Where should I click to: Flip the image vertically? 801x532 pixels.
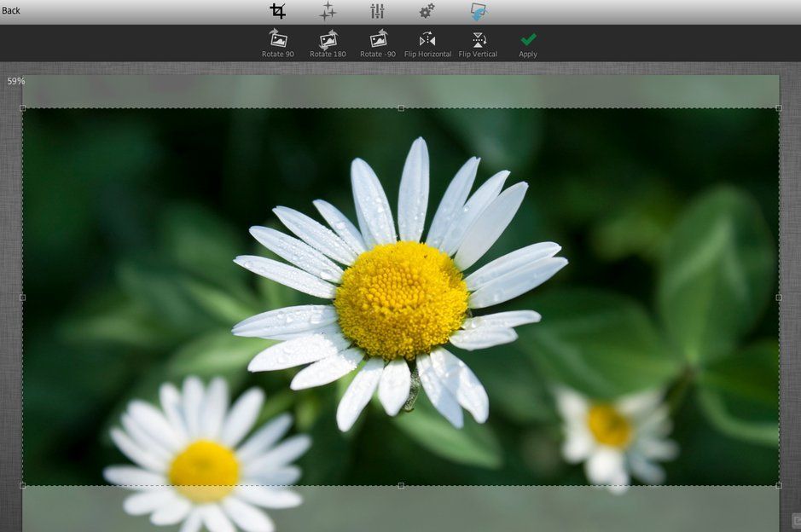479,45
